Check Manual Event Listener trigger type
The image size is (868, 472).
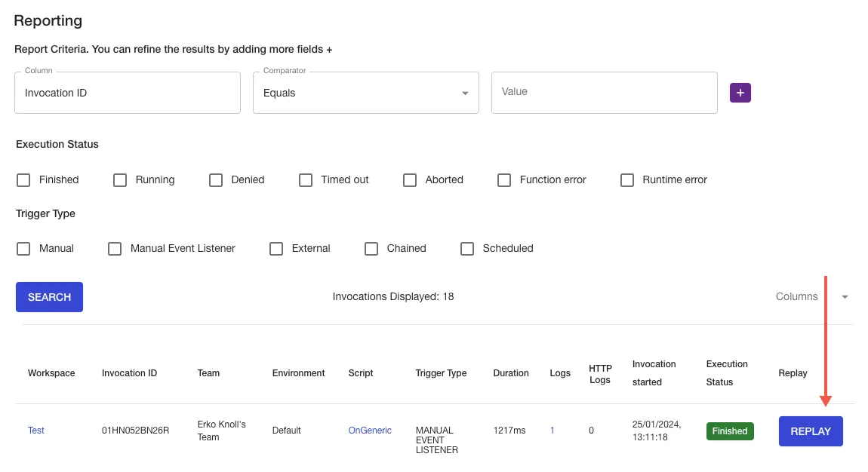[x=115, y=249]
